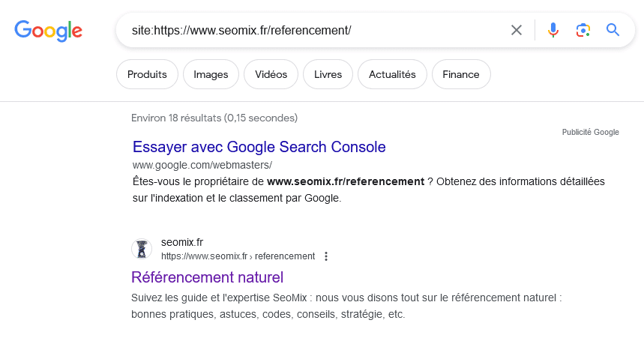Submit search with magnifying glass icon
This screenshot has width=644, height=347.
[x=613, y=30]
